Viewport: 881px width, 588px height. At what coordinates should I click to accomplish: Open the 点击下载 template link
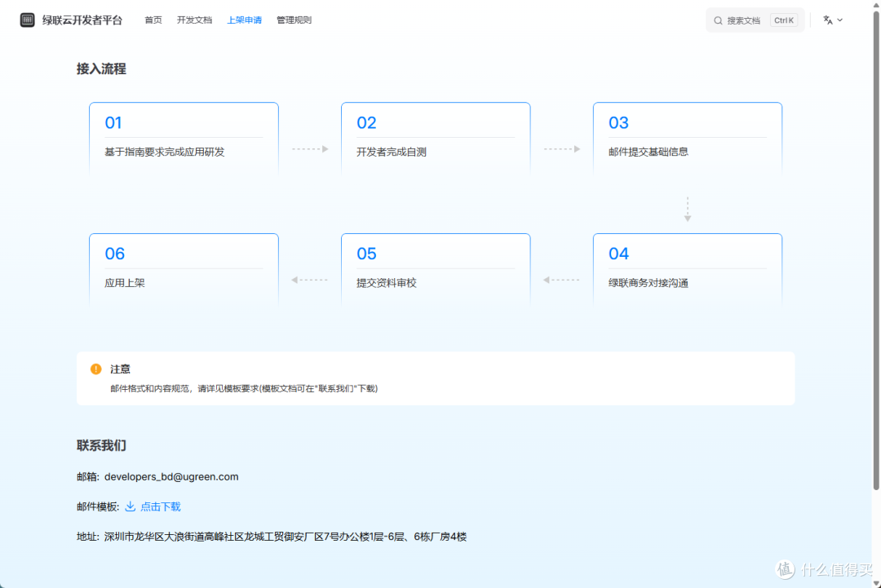160,506
